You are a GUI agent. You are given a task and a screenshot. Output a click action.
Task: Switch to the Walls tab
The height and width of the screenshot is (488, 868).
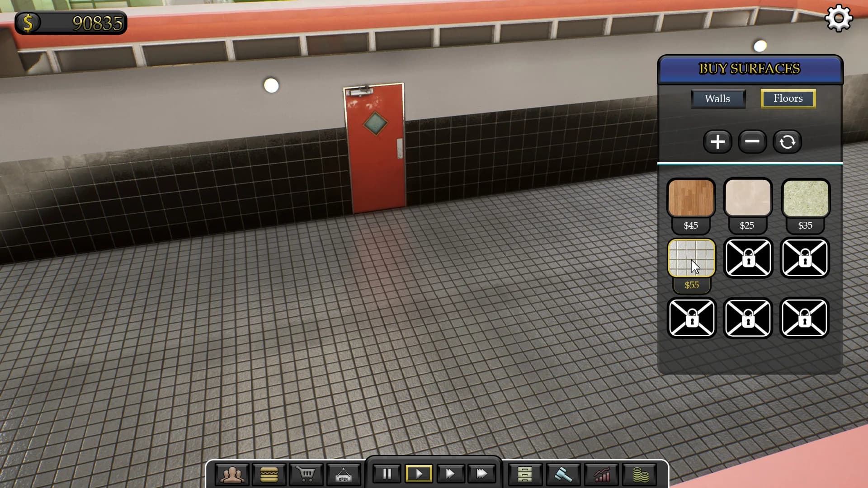pyautogui.click(x=718, y=99)
